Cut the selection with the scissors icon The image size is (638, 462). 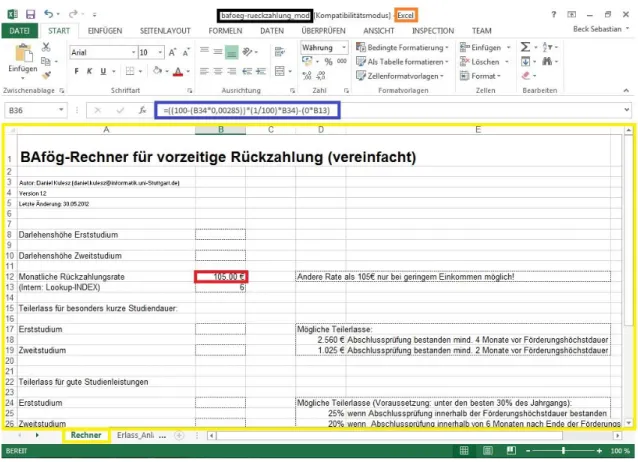pos(46,47)
